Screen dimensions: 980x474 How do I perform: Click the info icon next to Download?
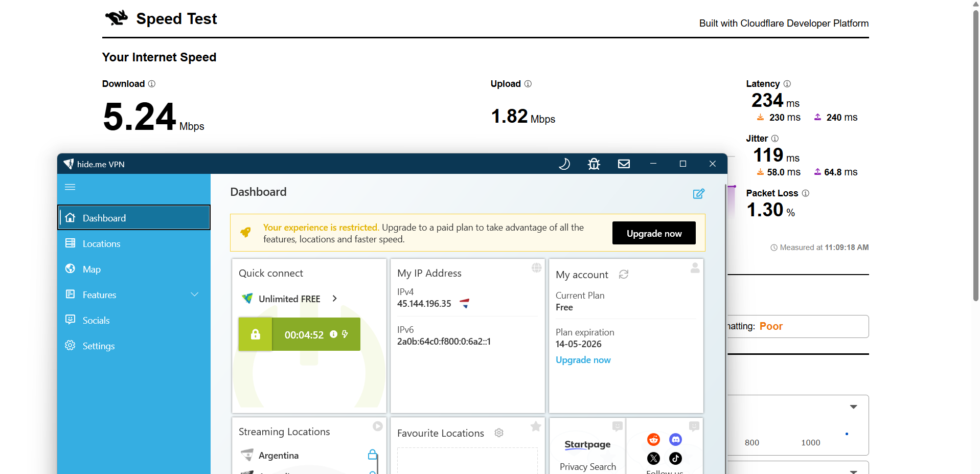(x=152, y=84)
